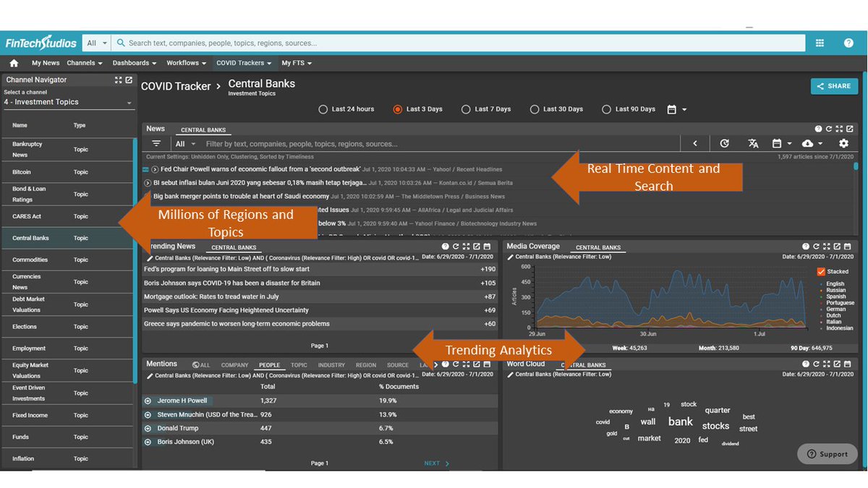Expand the BI sebut inflasi news cluster
This screenshot has height=488, width=868.
148,183
